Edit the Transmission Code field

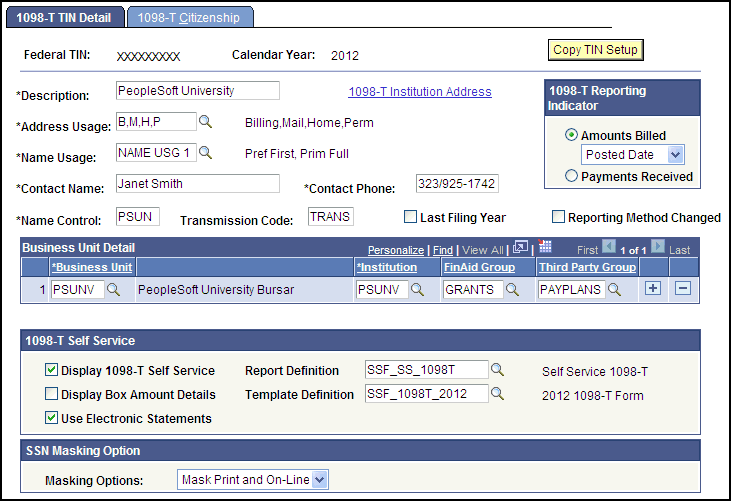click(331, 217)
